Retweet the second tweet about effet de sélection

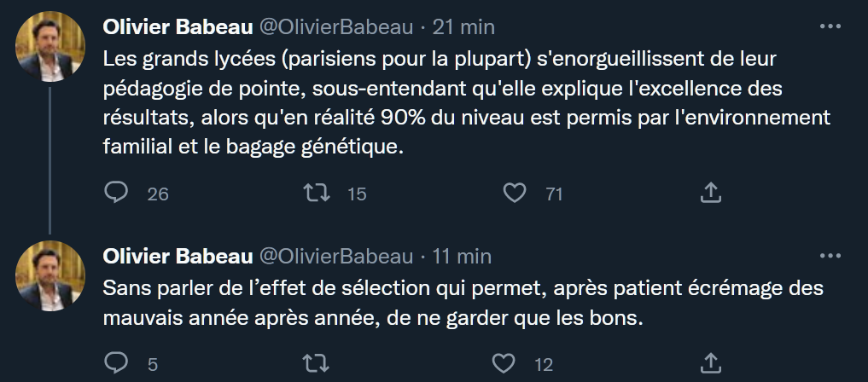[317, 364]
